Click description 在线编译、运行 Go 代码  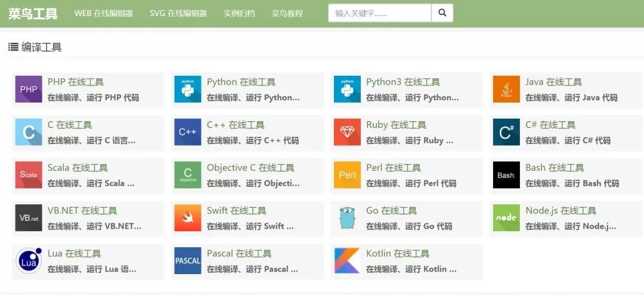click(409, 226)
